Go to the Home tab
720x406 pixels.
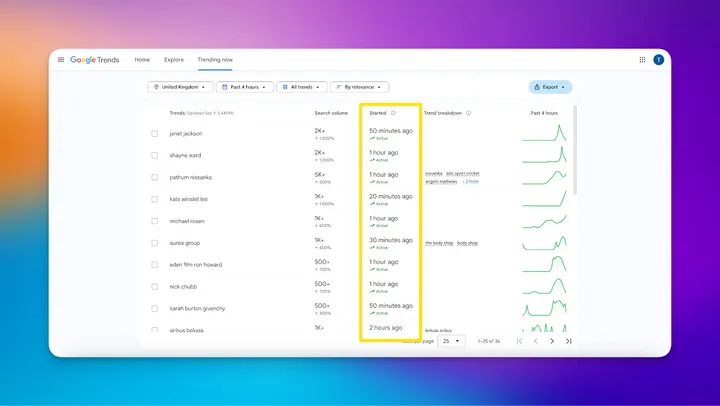pyautogui.click(x=142, y=60)
